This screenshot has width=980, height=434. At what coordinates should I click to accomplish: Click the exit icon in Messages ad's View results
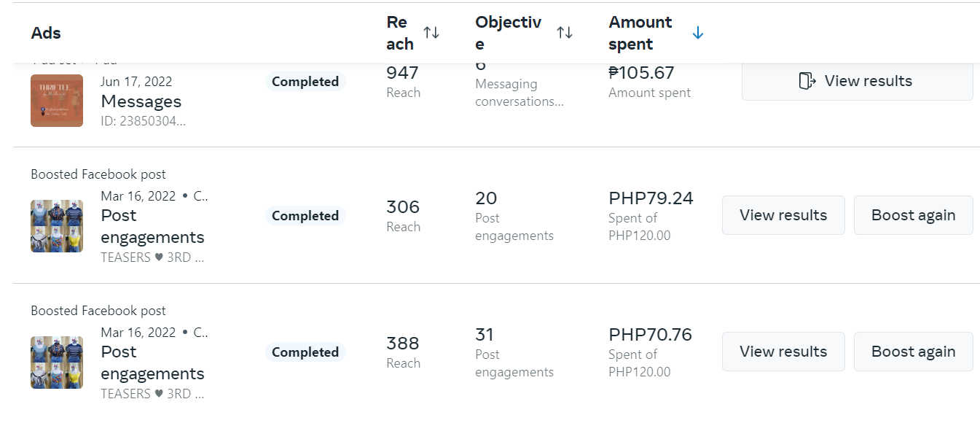(x=807, y=81)
